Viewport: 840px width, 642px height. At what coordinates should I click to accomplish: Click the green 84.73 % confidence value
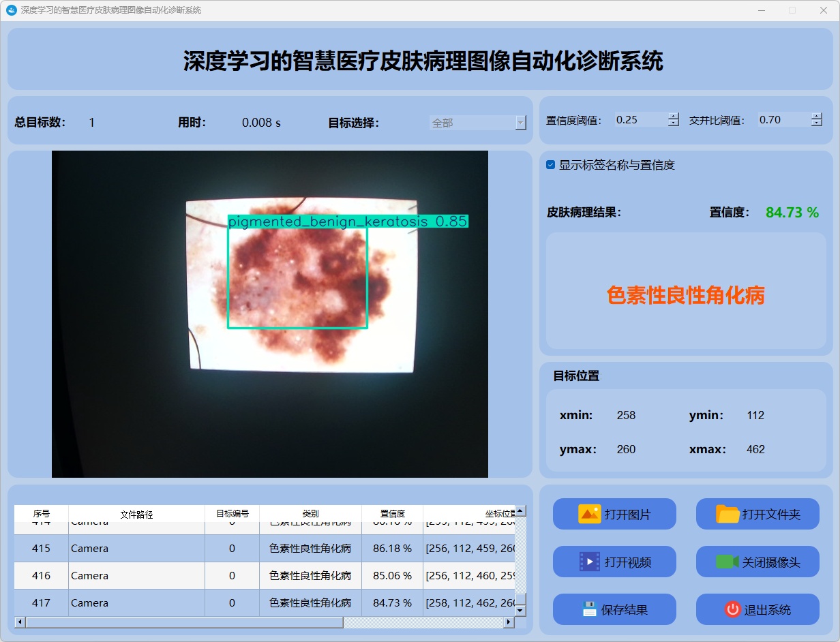coord(792,213)
